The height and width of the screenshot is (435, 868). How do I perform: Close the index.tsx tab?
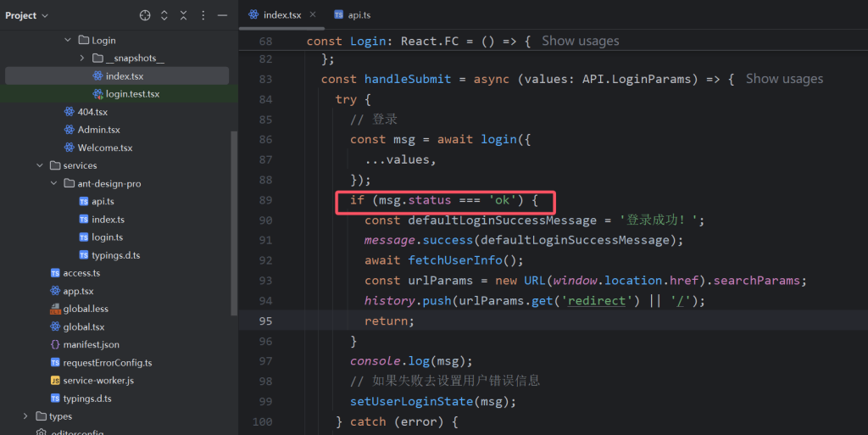click(313, 14)
